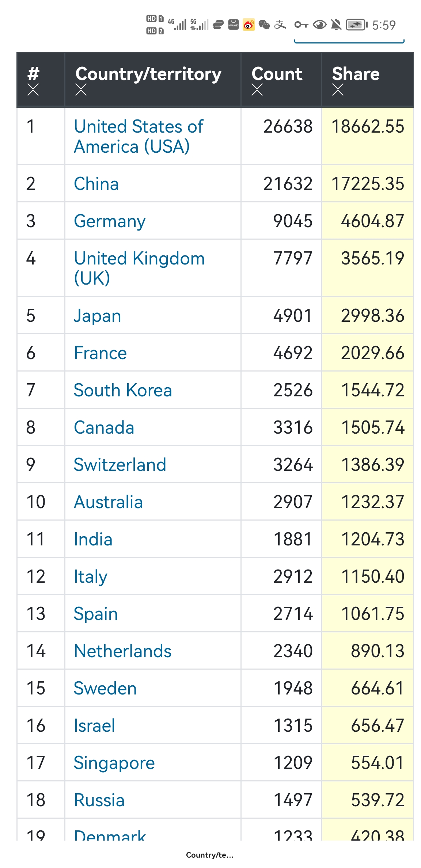Tap the Alipay status bar icon
The height and width of the screenshot is (868, 421).
(x=280, y=25)
